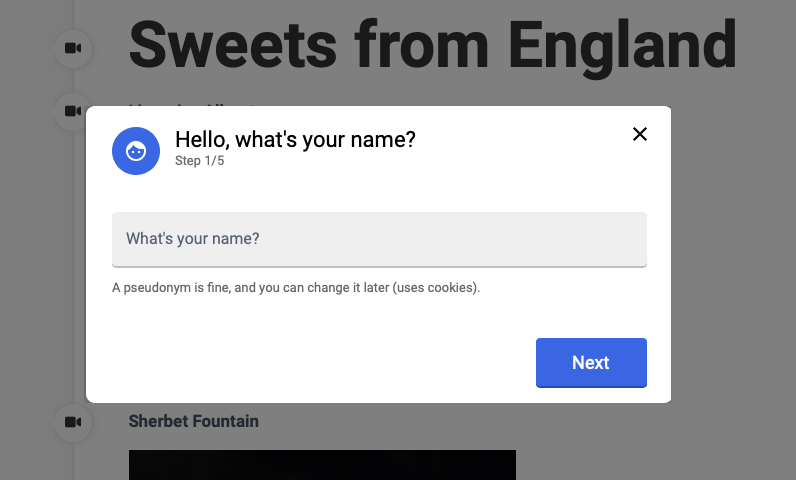The height and width of the screenshot is (480, 796).
Task: Click the dimmed backdrop right of the dialog
Action: pyautogui.click(x=733, y=250)
